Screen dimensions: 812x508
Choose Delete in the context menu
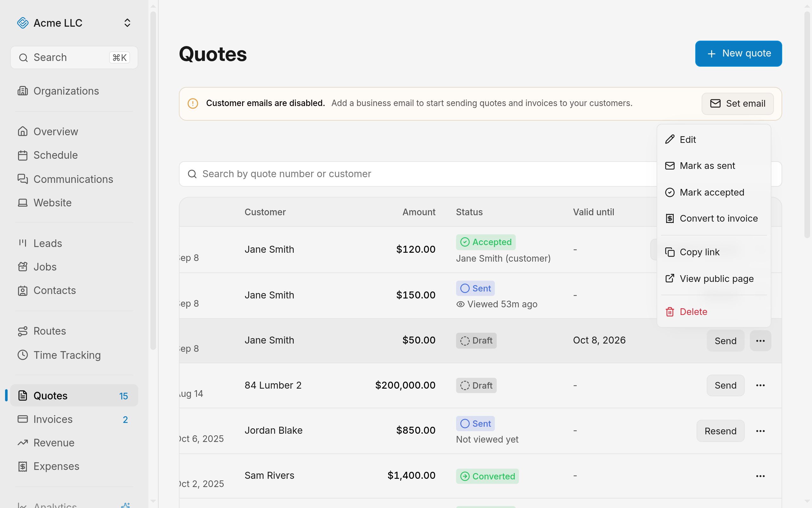714,312
